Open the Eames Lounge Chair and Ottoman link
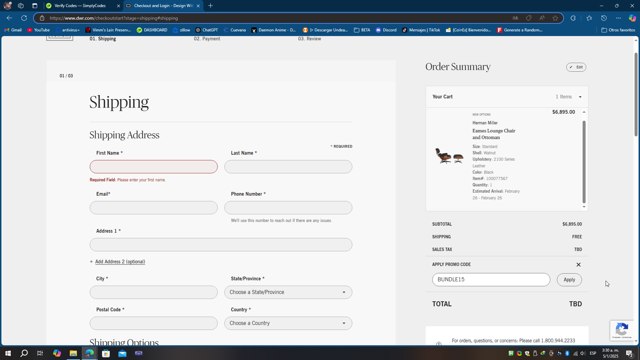The image size is (640, 360). (x=494, y=134)
